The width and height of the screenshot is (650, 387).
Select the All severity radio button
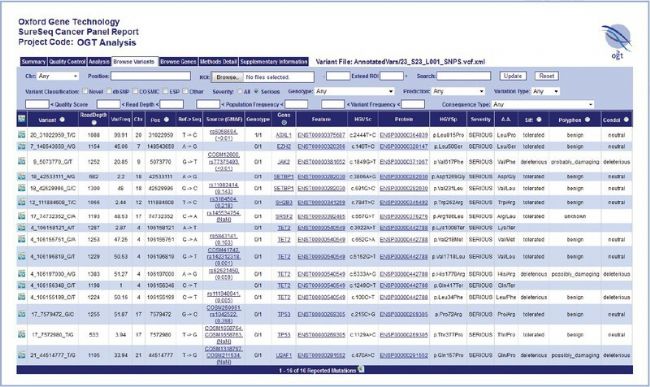[240, 91]
